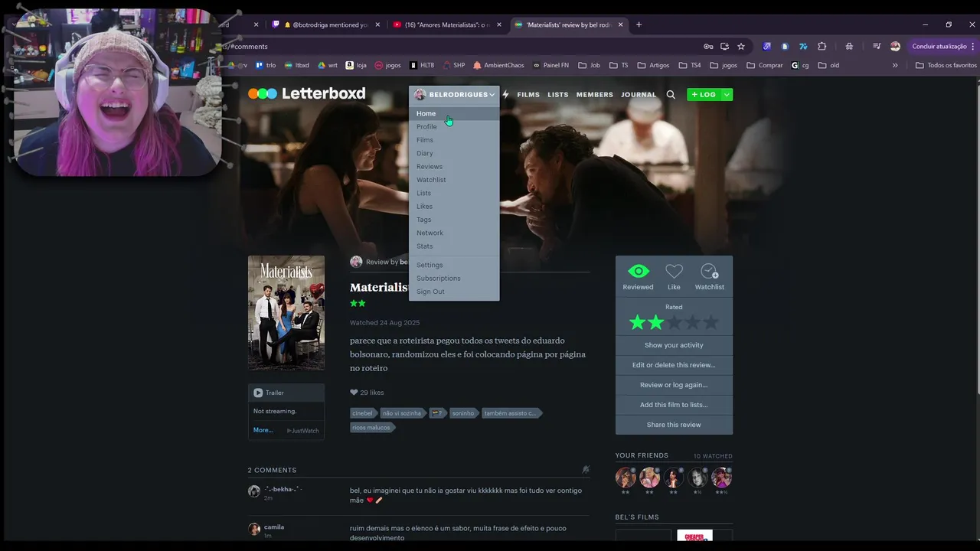Click the cinebel tag
The height and width of the screenshot is (551, 980).
tap(362, 413)
